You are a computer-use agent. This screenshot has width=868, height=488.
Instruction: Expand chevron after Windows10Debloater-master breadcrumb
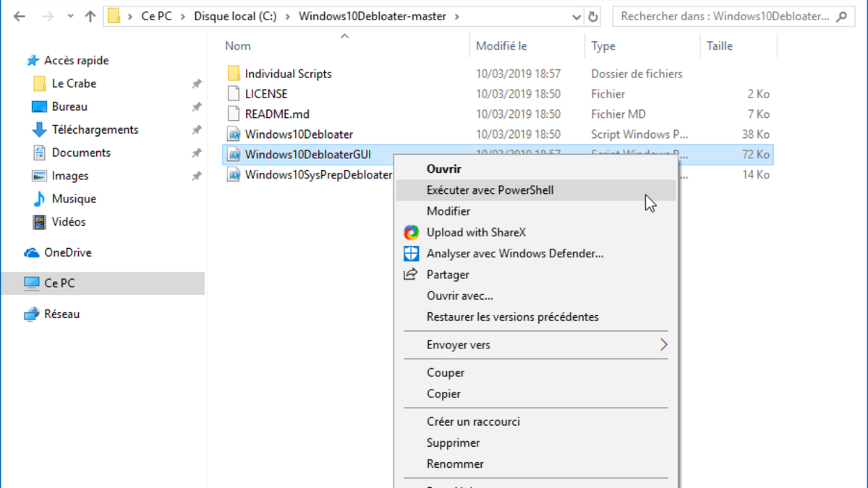tap(457, 16)
